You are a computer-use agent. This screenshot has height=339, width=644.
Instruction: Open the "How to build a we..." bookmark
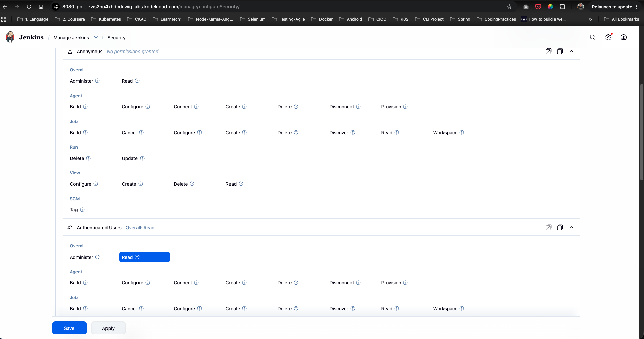click(544, 19)
